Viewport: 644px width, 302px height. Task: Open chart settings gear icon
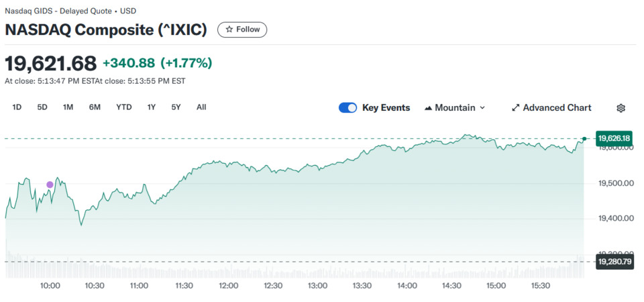[621, 108]
